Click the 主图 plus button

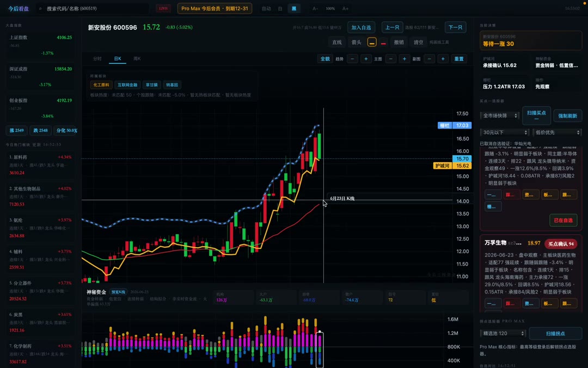(404, 59)
